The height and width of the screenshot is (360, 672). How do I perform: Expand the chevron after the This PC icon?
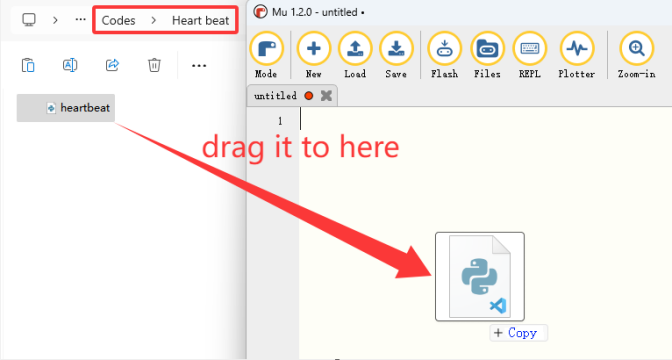[x=55, y=20]
